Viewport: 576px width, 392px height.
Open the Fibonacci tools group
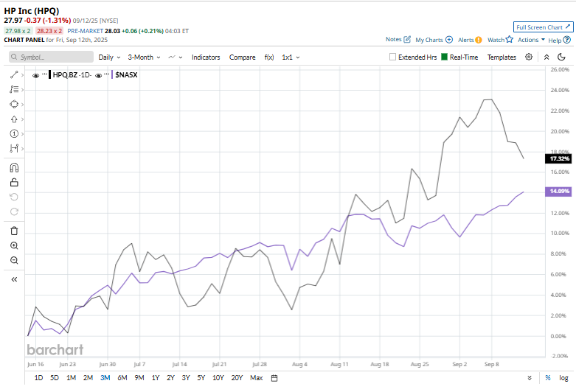(x=14, y=90)
